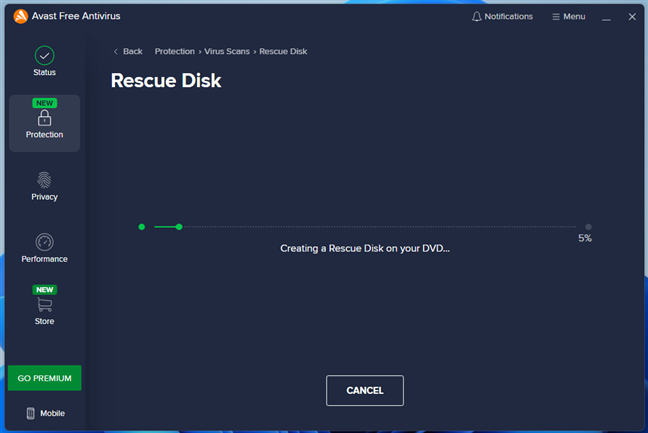Open the Privacy fingerprint icon
The image size is (648, 433).
tap(44, 180)
